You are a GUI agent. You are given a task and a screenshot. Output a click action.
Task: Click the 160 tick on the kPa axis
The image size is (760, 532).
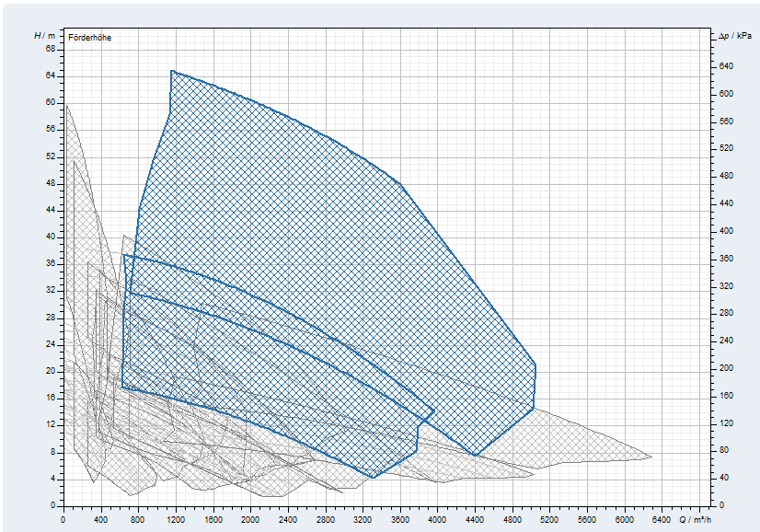click(x=726, y=396)
